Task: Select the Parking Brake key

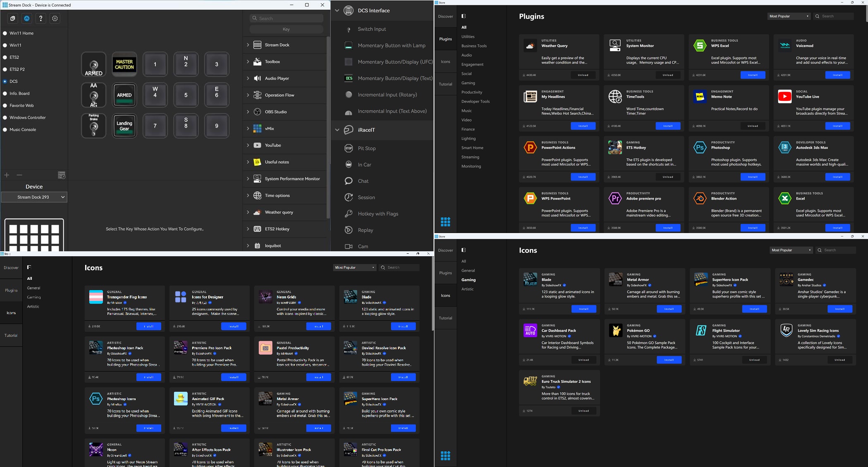Action: (94, 126)
